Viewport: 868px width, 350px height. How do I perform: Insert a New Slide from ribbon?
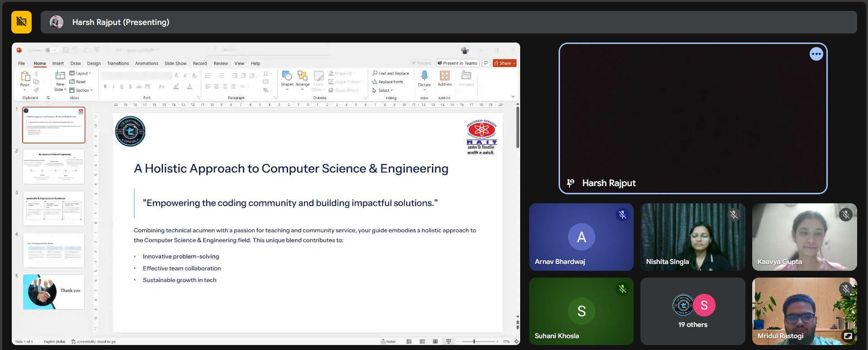(x=60, y=82)
